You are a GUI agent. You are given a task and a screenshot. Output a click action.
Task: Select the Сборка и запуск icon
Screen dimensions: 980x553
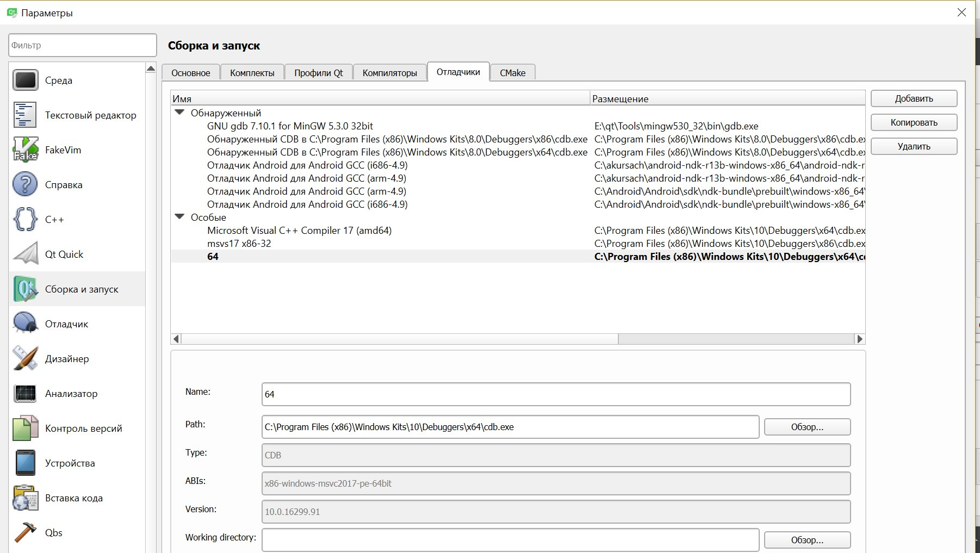coord(26,289)
